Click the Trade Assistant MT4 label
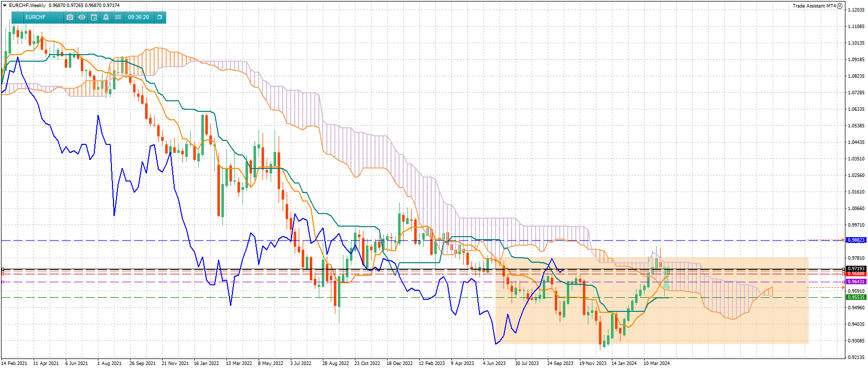The height and width of the screenshot is (369, 868). coord(814,6)
